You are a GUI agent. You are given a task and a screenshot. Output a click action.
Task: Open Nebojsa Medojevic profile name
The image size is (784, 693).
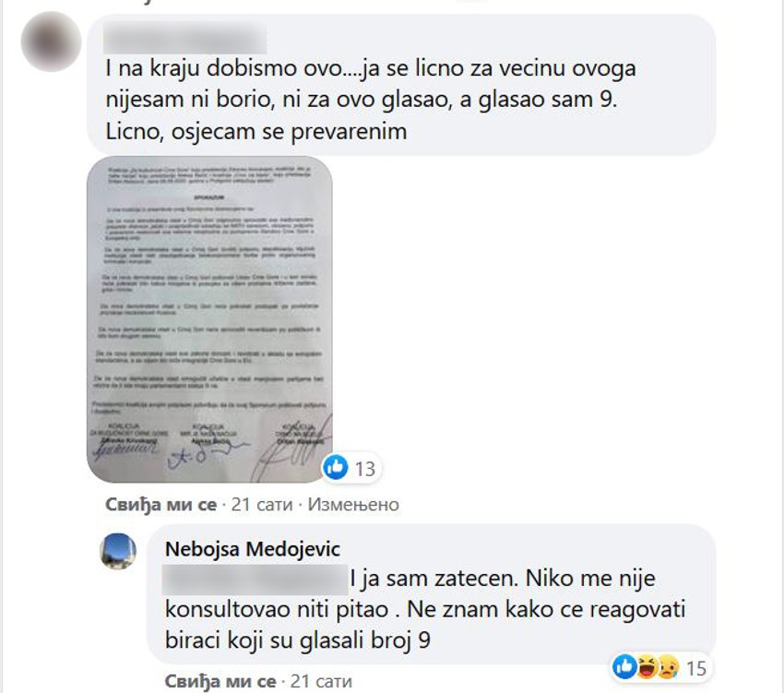(x=253, y=549)
